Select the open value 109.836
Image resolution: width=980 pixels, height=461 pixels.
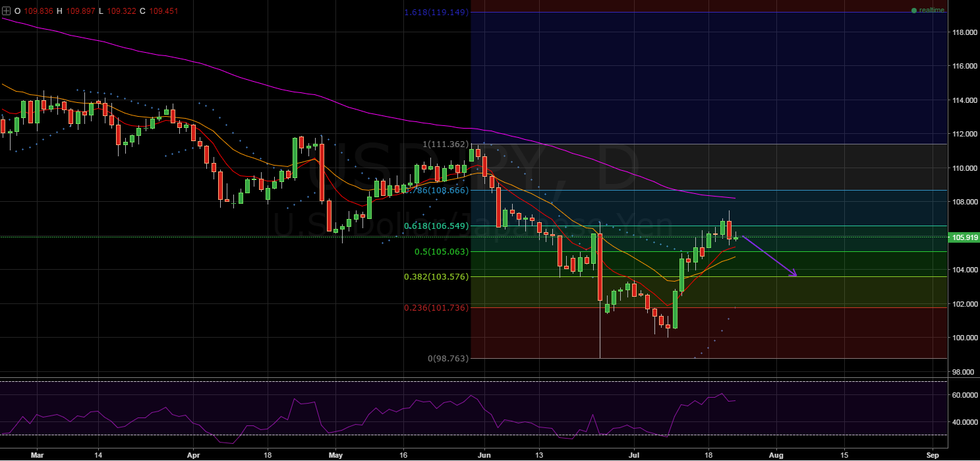click(38, 11)
